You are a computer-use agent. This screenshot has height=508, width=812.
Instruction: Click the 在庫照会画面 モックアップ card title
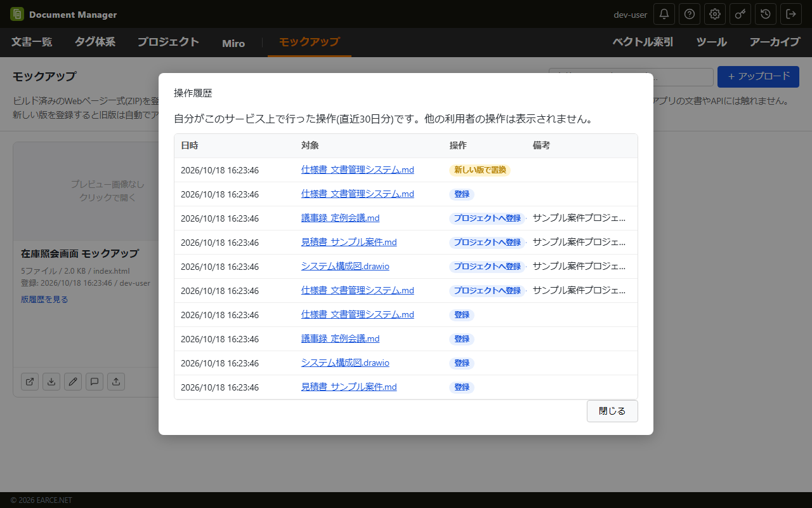(x=80, y=253)
